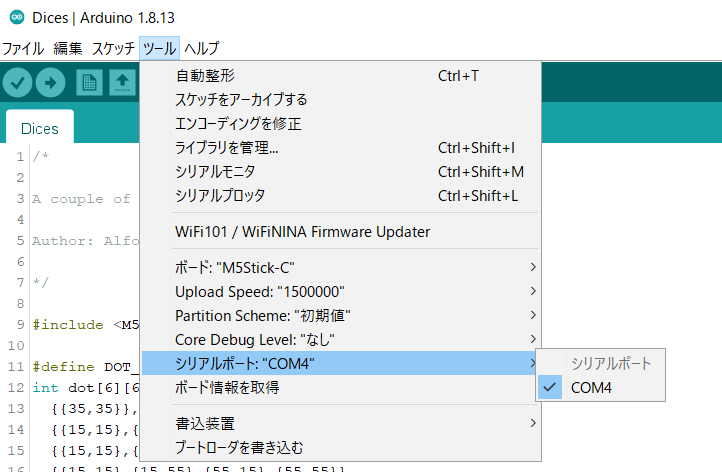
Task: Open the 編集 menu
Action: click(x=68, y=48)
